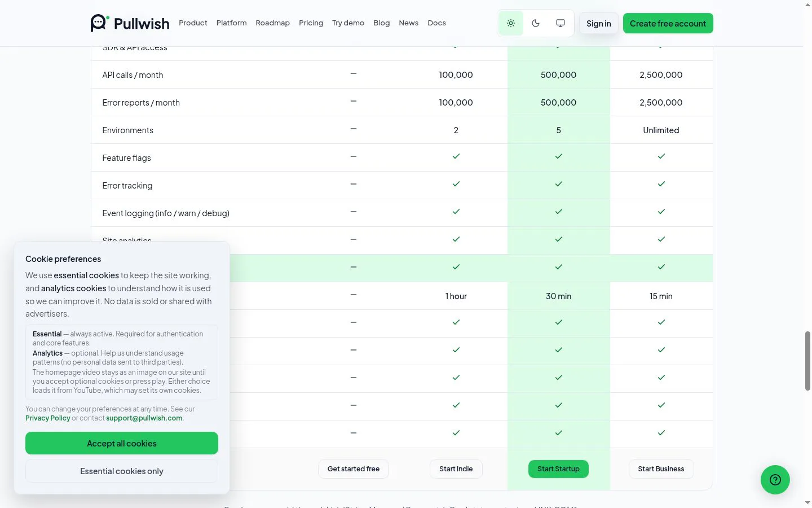
Task: Switch to dark theme with moon icon
Action: (536, 23)
